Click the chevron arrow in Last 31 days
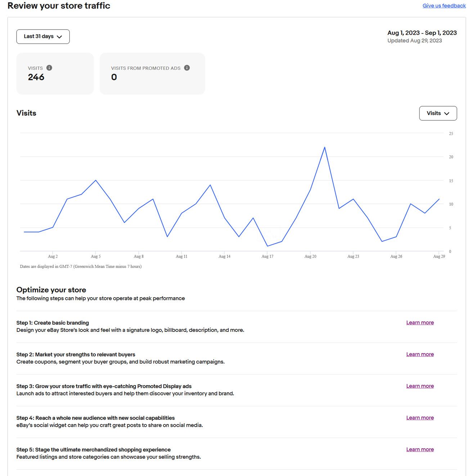The image size is (468, 476). [x=59, y=37]
